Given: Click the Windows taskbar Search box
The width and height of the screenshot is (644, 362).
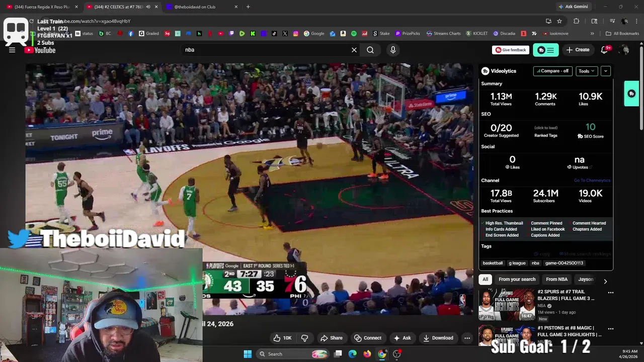Looking at the screenshot, I should point(293,354).
